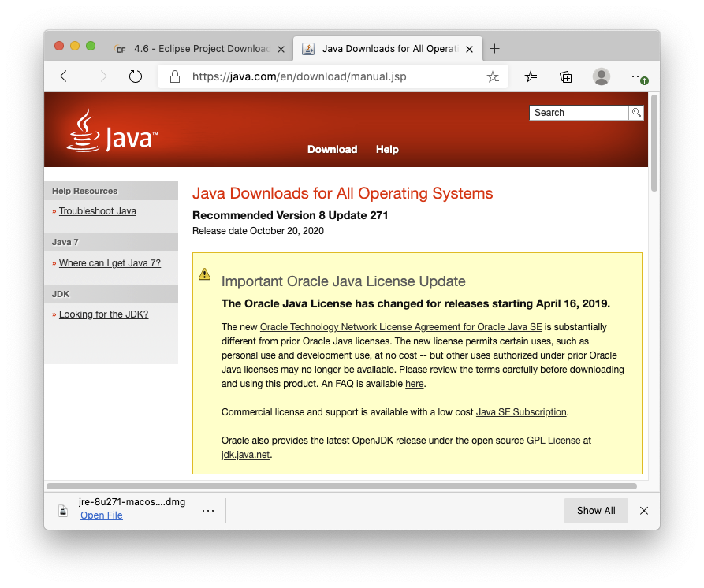
Task: Close the downloads bar
Action: coord(644,510)
